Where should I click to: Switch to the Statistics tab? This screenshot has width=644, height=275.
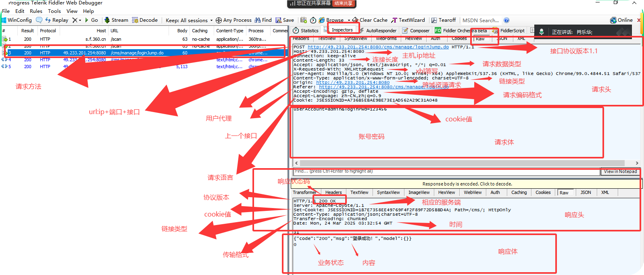point(306,31)
